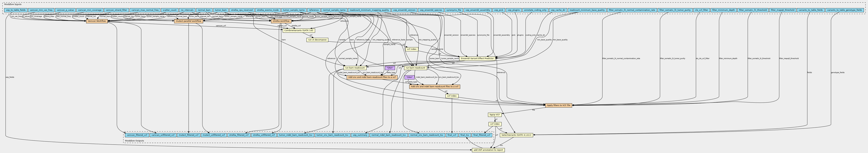
Task: Select the scatter_count input node
Action: point(169,10)
